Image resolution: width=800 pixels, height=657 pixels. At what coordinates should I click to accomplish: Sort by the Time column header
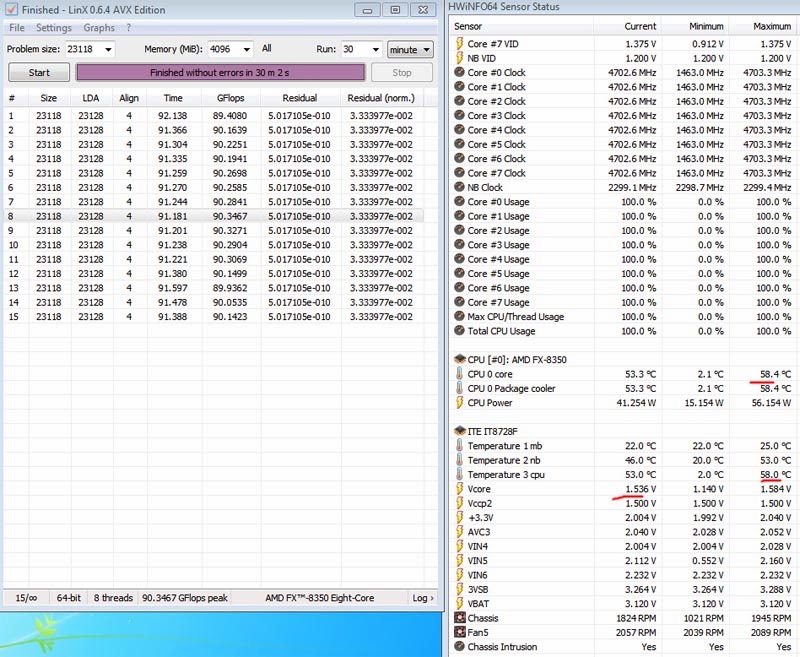coord(173,98)
